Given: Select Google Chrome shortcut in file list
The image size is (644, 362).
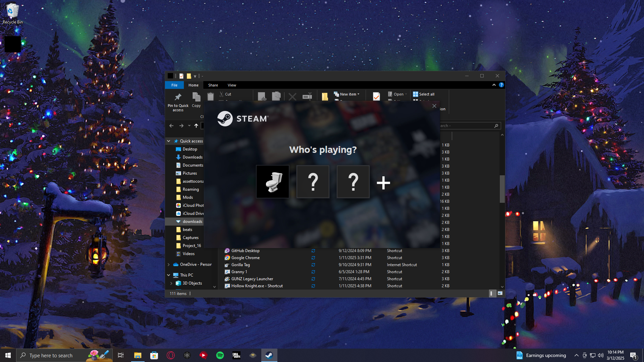Looking at the screenshot, I should pos(245,258).
